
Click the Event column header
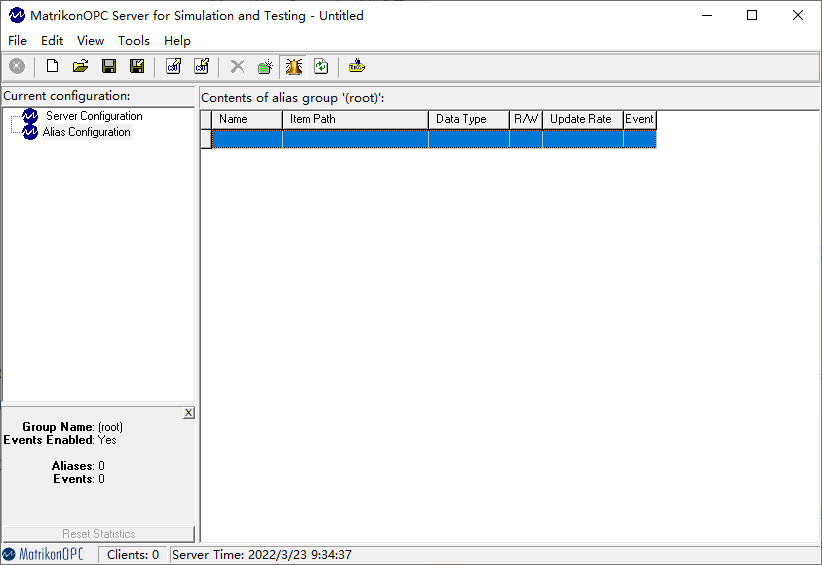tap(640, 119)
